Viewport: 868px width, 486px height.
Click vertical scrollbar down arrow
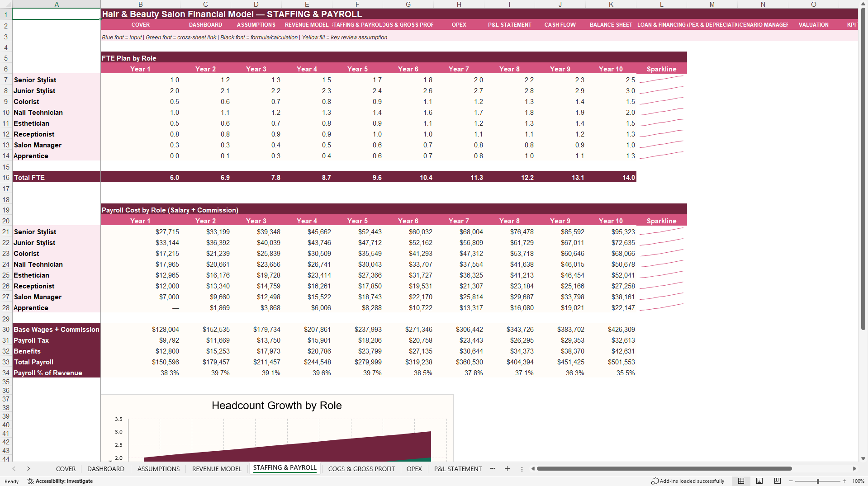863,458
